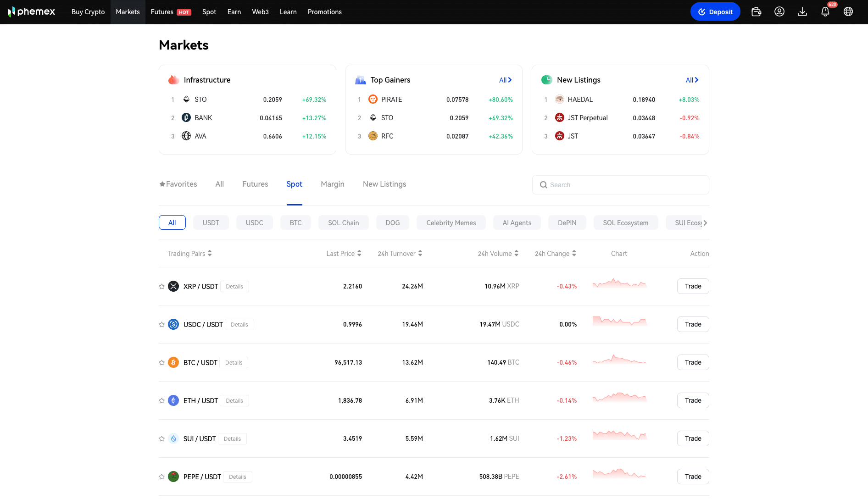Sort by 24h Turnover column
Image resolution: width=868 pixels, height=499 pixels.
pyautogui.click(x=400, y=254)
